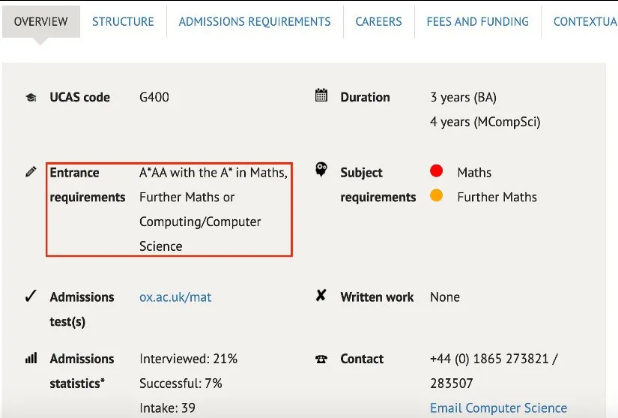Click the red dot beside Maths
618x418 pixels.
[x=436, y=172]
